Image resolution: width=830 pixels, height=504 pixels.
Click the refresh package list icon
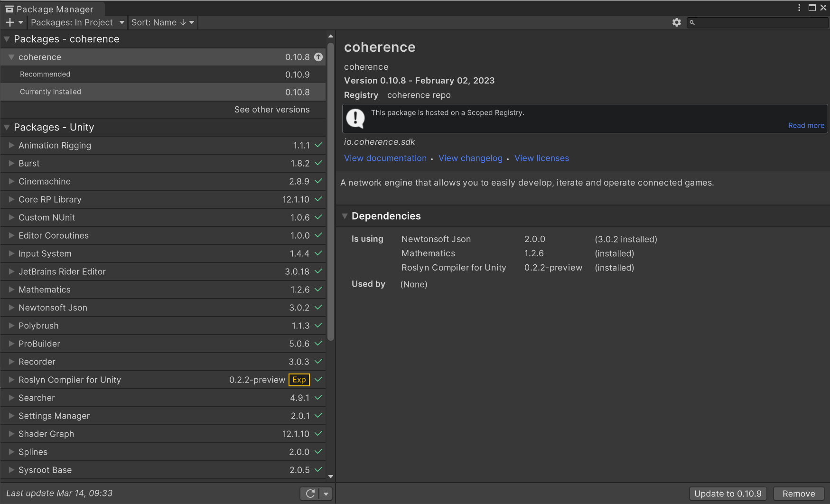point(310,494)
